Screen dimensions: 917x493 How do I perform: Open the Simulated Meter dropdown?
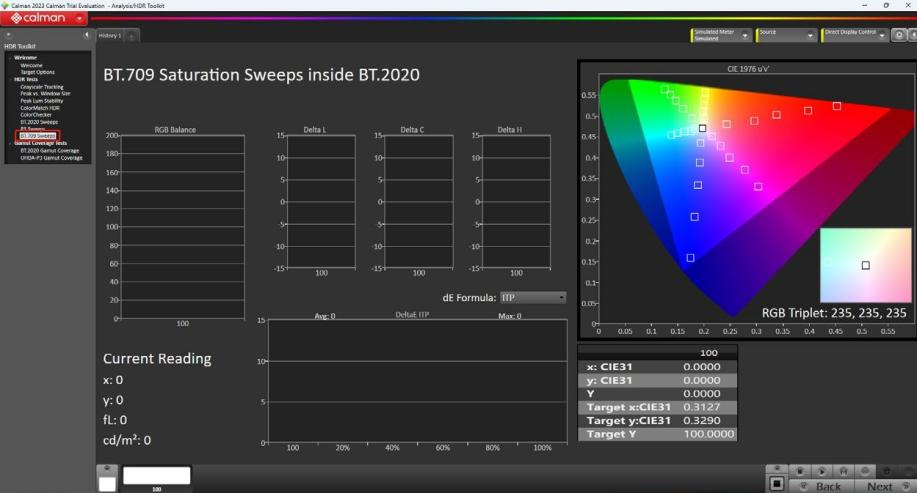(x=721, y=35)
